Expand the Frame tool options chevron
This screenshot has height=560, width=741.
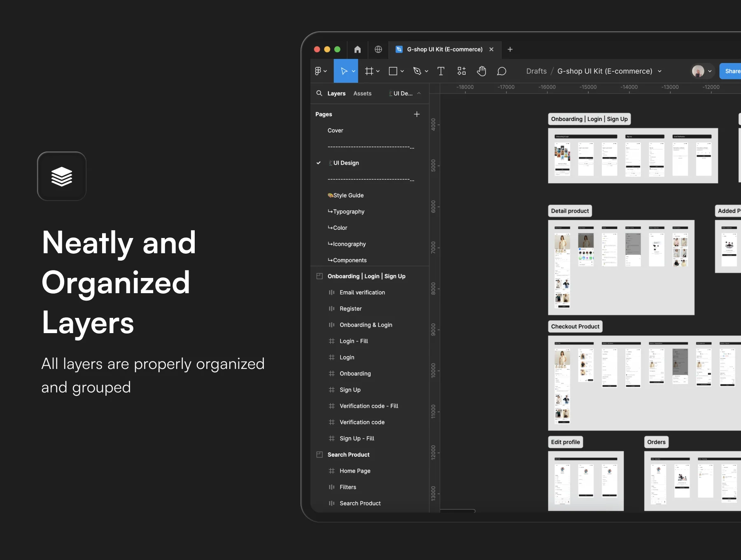pyautogui.click(x=378, y=71)
